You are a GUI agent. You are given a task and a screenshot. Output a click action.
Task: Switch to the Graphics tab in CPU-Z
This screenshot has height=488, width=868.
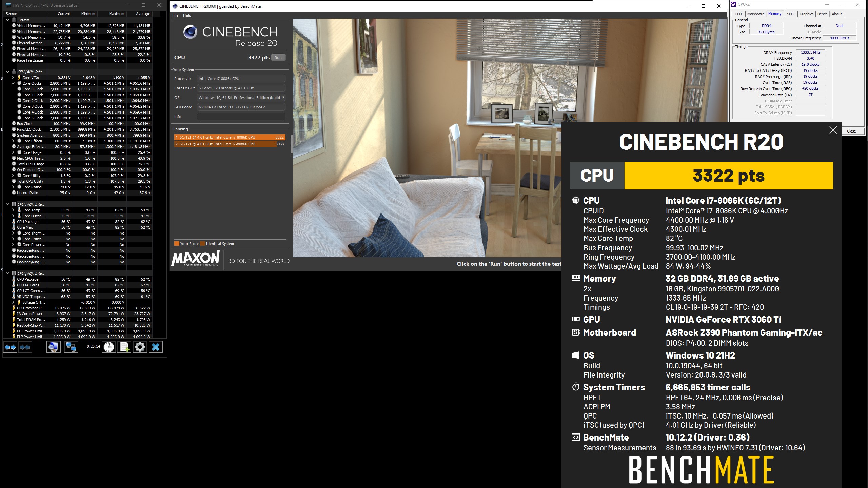click(x=806, y=14)
